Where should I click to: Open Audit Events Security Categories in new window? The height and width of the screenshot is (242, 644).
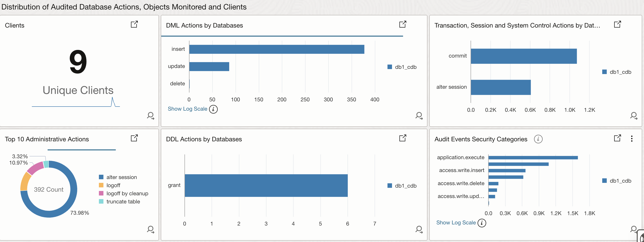pyautogui.click(x=617, y=138)
